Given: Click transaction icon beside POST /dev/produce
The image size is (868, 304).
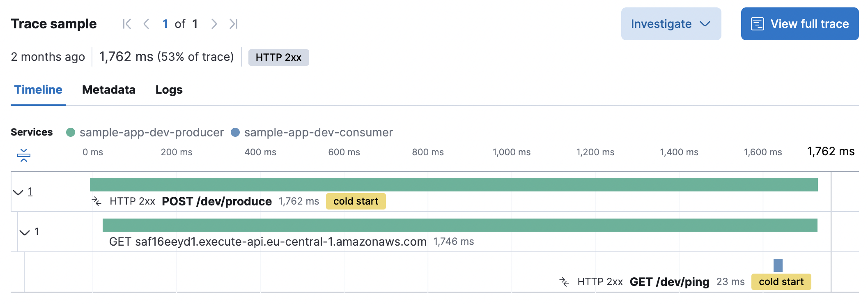Looking at the screenshot, I should (x=96, y=201).
